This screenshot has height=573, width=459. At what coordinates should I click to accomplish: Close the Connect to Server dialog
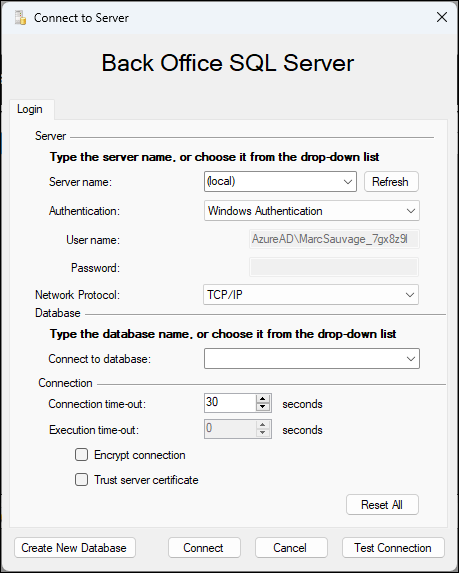(442, 17)
